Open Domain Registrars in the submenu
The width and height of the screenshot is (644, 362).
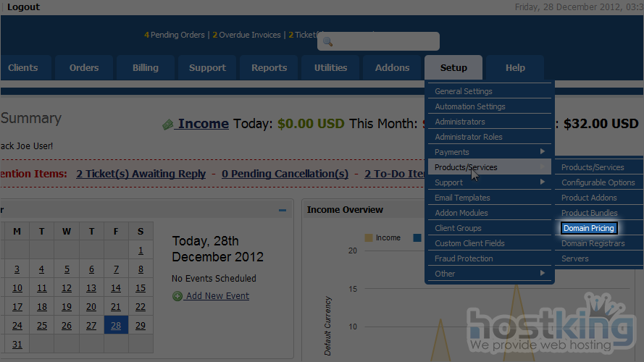(593, 243)
